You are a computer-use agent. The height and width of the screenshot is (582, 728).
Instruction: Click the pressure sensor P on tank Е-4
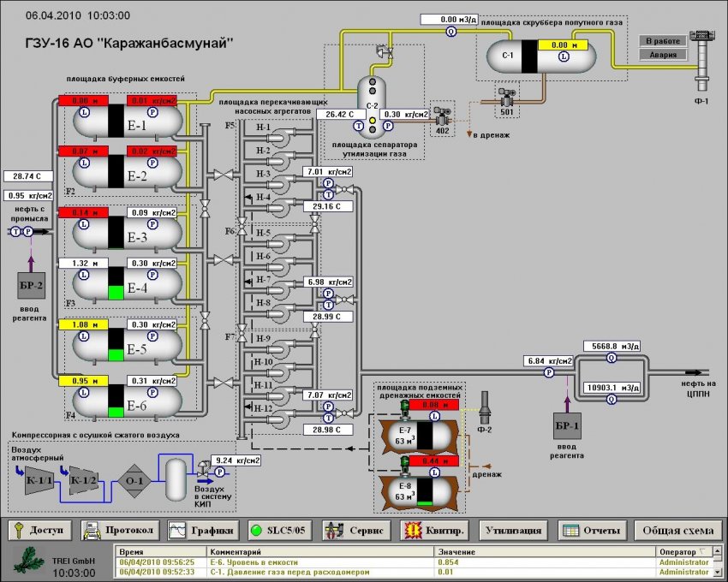coord(152,275)
